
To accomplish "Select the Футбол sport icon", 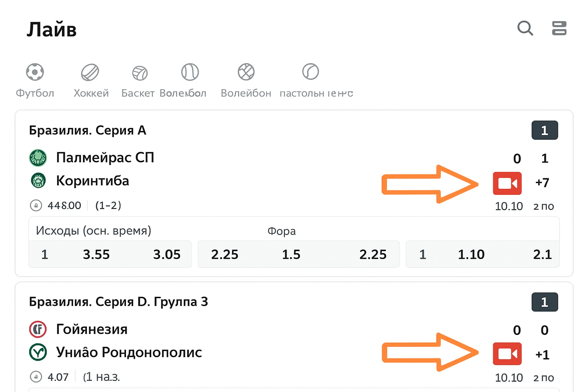I will (35, 72).
